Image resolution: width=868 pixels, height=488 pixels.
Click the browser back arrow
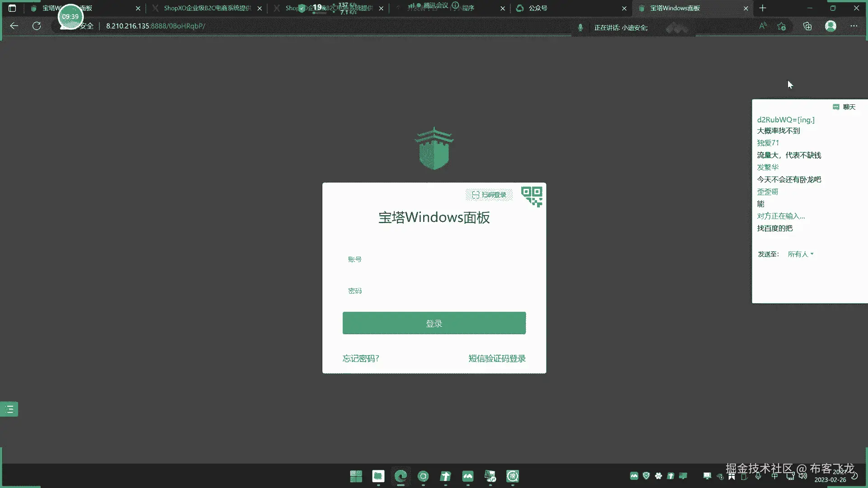point(14,26)
